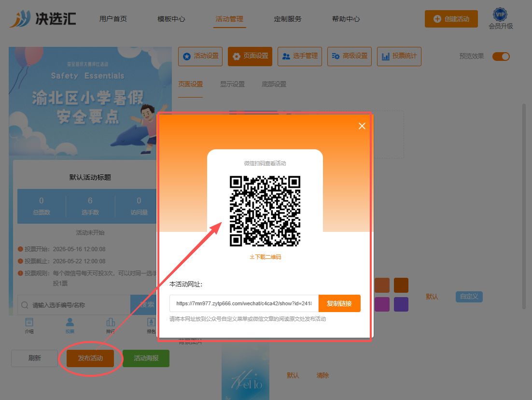This screenshot has height=400, width=532.
Task: Open 定制服务 menu item
Action: point(288,19)
